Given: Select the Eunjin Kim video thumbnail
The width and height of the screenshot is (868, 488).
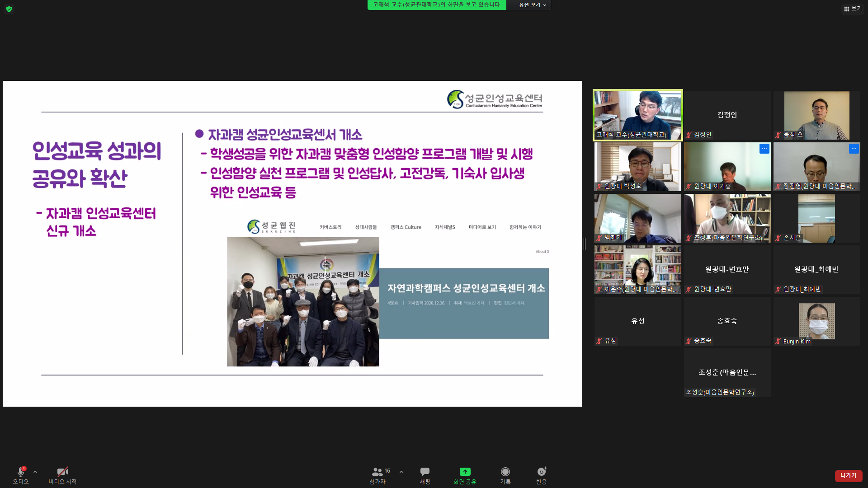Looking at the screenshot, I should coord(816,321).
